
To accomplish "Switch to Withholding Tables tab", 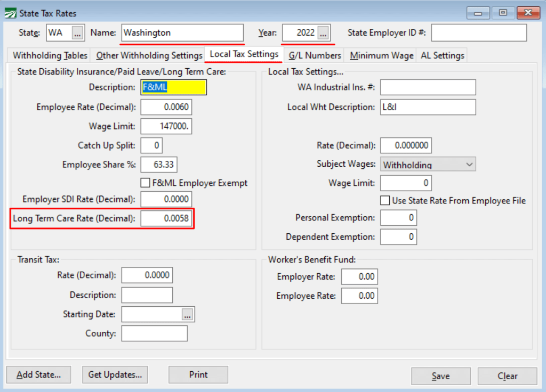I will (50, 55).
